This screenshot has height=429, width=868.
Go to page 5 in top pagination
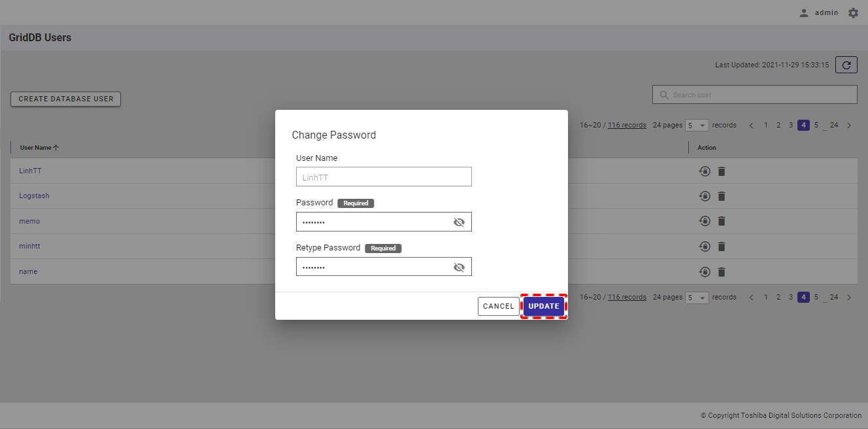[x=816, y=125]
